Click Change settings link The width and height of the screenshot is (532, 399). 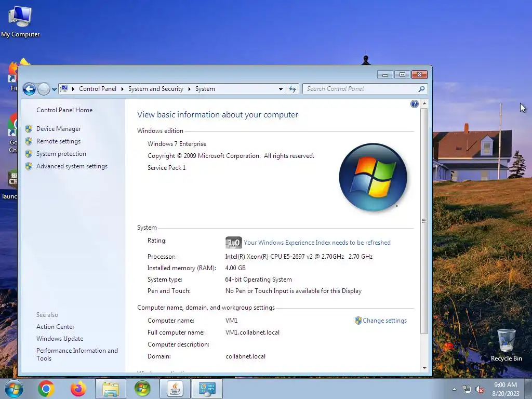(385, 321)
